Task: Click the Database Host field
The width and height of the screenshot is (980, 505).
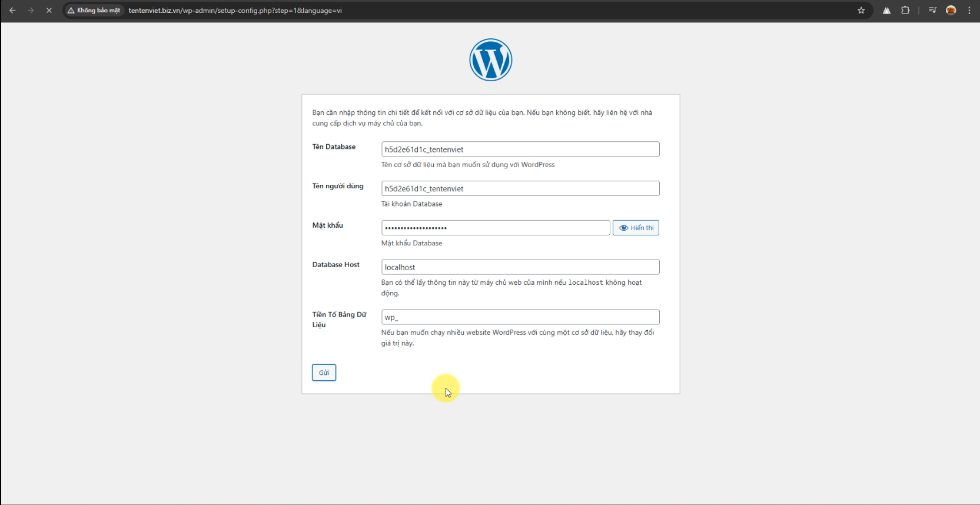Action: pyautogui.click(x=520, y=267)
